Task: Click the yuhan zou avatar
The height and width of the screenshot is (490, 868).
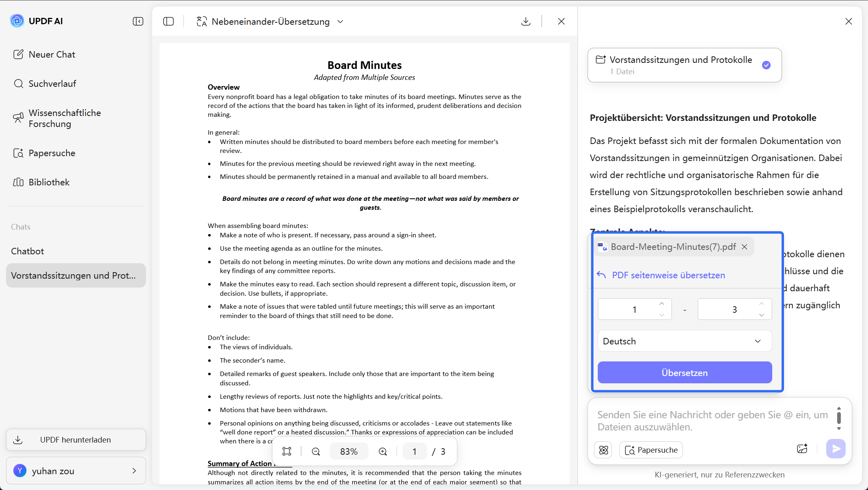Action: pos(20,471)
